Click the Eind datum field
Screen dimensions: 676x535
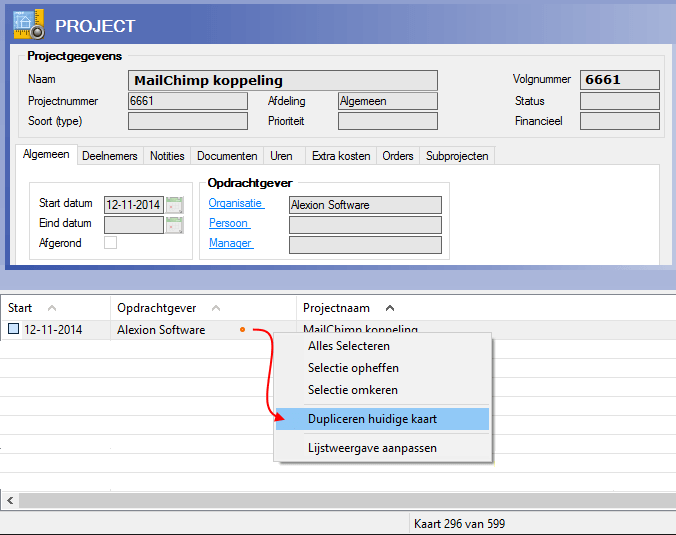134,225
